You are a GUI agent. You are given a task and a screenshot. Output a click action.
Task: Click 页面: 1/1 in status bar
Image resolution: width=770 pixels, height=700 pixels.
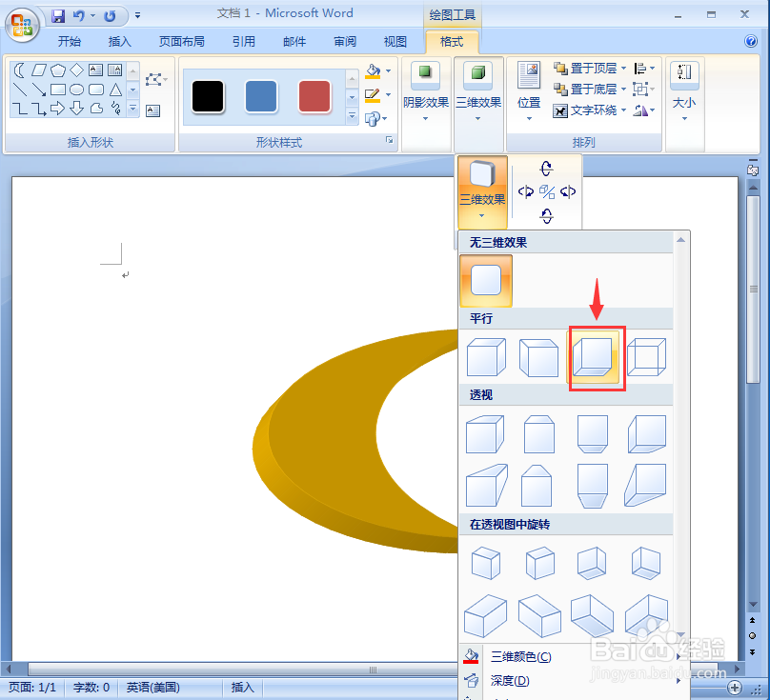coord(32,688)
